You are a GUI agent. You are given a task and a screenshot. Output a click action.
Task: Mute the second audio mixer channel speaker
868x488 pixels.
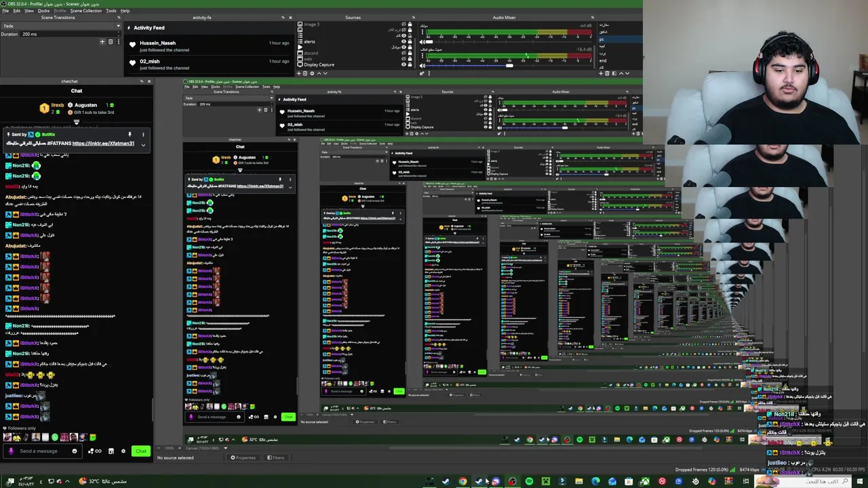coord(422,65)
